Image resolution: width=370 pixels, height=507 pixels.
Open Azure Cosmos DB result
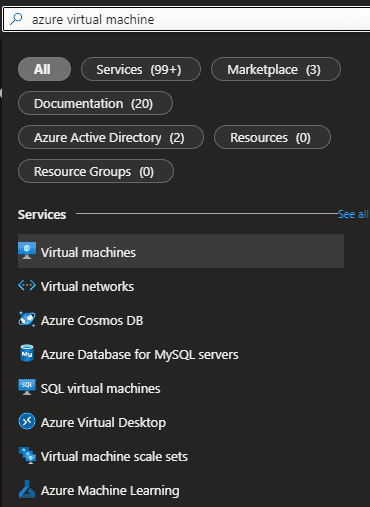[181, 320]
